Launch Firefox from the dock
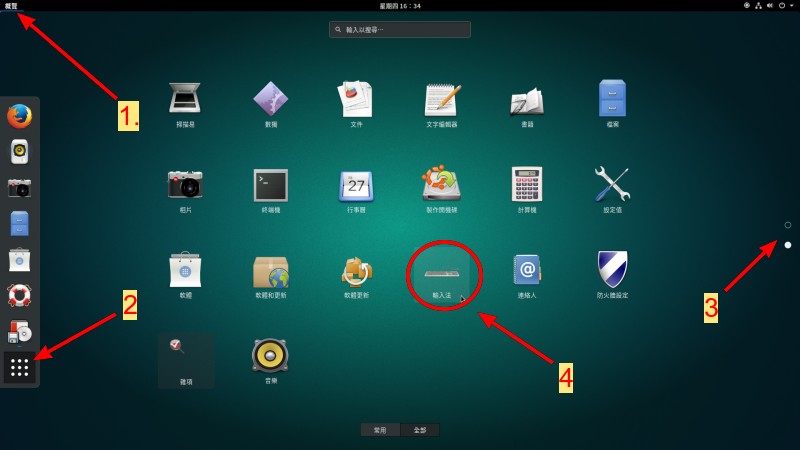Image resolution: width=800 pixels, height=450 pixels. coord(19,116)
